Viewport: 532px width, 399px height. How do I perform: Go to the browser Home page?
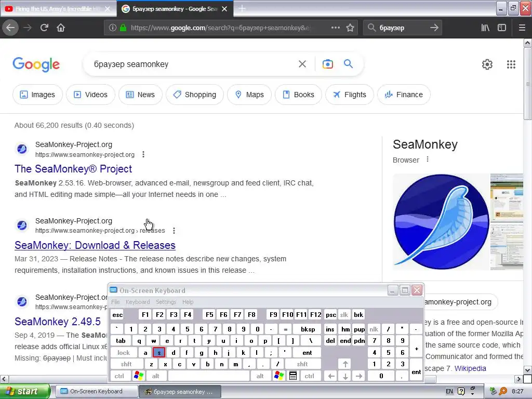(x=61, y=28)
